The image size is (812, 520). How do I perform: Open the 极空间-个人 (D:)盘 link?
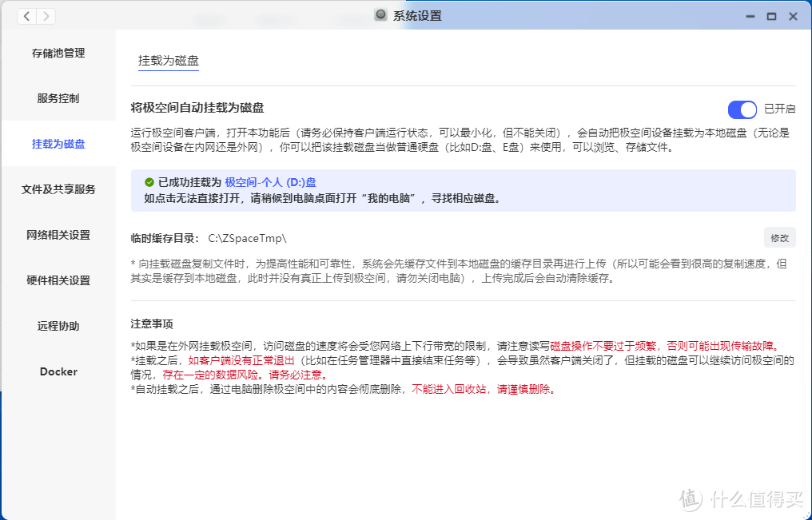click(x=270, y=182)
